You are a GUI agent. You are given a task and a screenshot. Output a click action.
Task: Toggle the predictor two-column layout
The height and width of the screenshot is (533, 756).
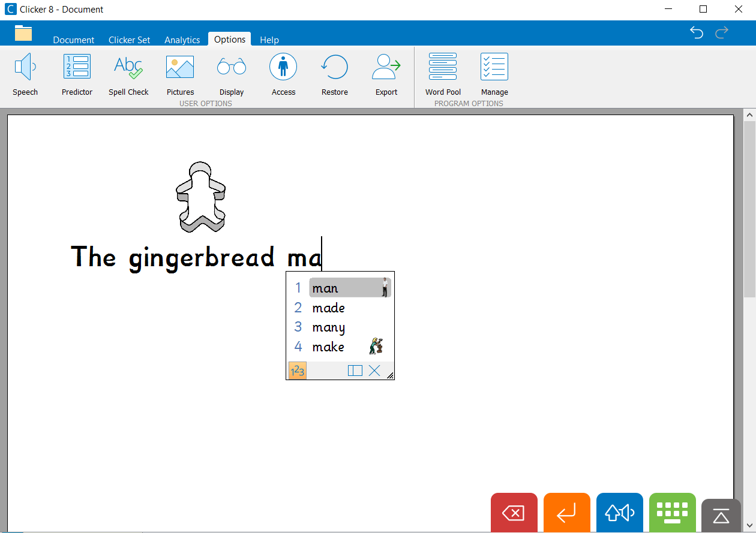[x=355, y=371]
